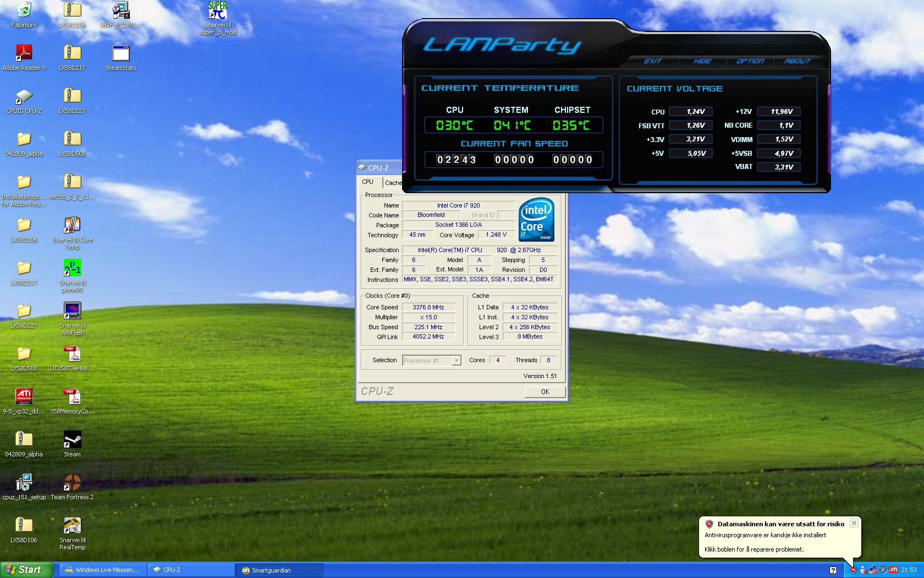Image resolution: width=924 pixels, height=578 pixels.
Task: Switch to the Caches tab in CPU-Z
Action: click(393, 183)
